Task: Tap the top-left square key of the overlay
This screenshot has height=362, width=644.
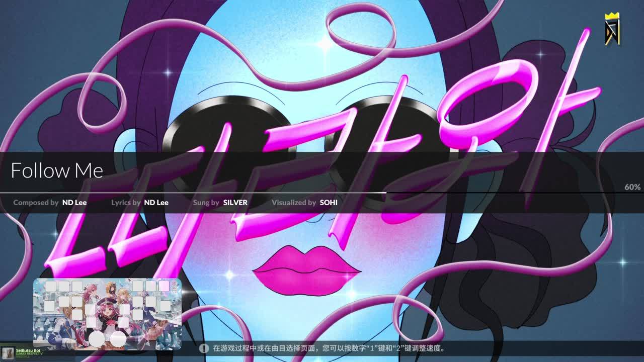Action: click(51, 286)
